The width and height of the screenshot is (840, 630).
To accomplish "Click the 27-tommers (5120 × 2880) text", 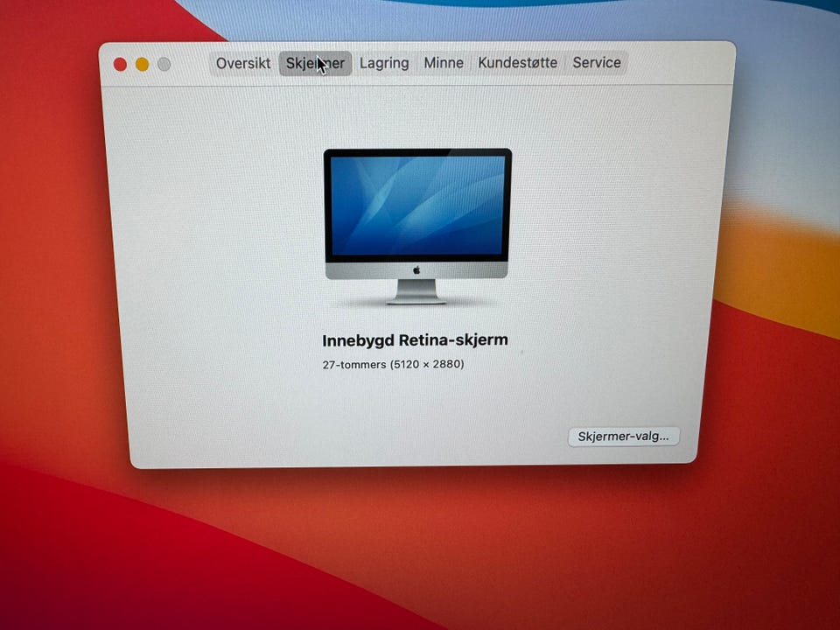I will 393,364.
